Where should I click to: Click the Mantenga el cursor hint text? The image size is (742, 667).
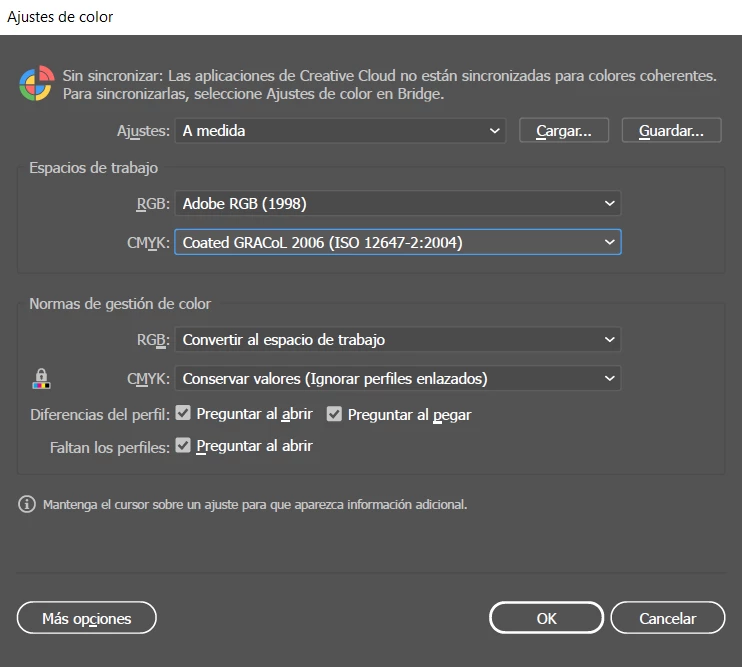pos(255,505)
